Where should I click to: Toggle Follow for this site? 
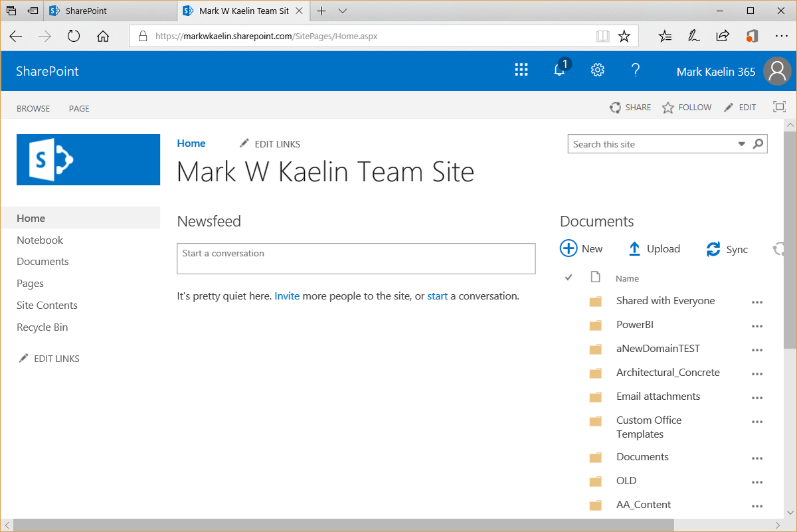(686, 107)
